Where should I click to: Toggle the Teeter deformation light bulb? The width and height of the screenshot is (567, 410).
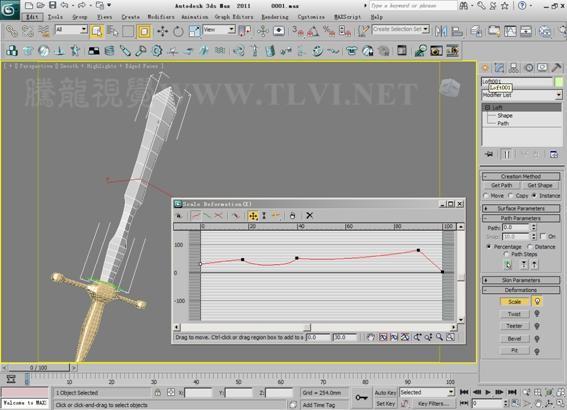tap(537, 326)
